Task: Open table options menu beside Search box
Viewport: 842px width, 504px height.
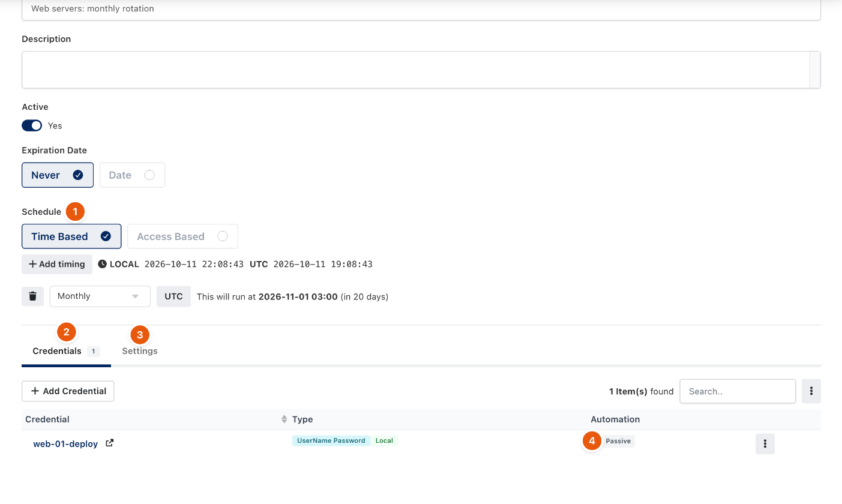Action: 811,391
